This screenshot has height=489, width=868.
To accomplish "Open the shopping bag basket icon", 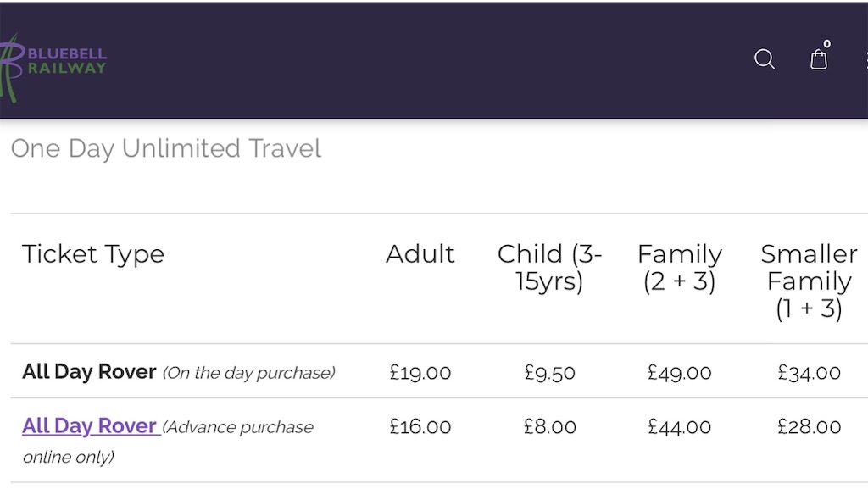I will pyautogui.click(x=819, y=59).
